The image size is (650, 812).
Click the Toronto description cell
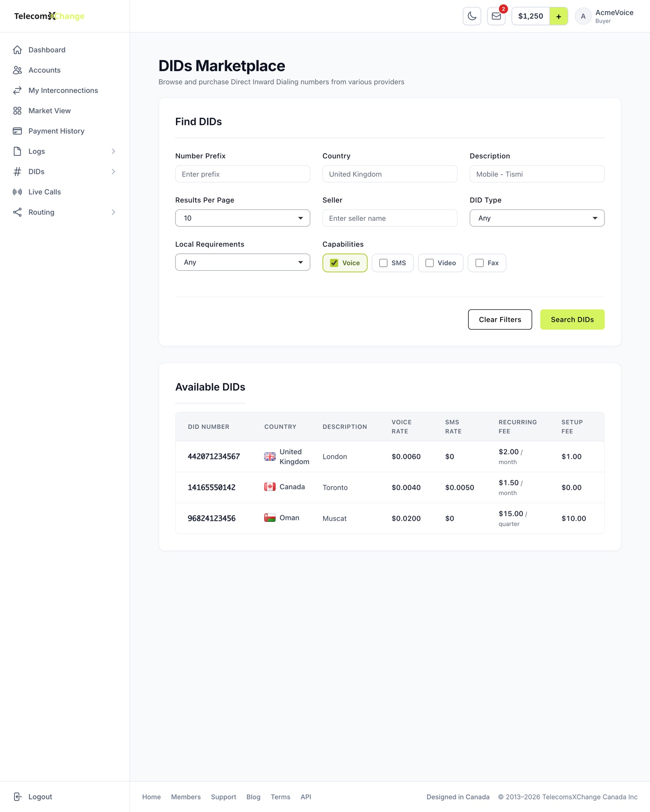tap(335, 487)
